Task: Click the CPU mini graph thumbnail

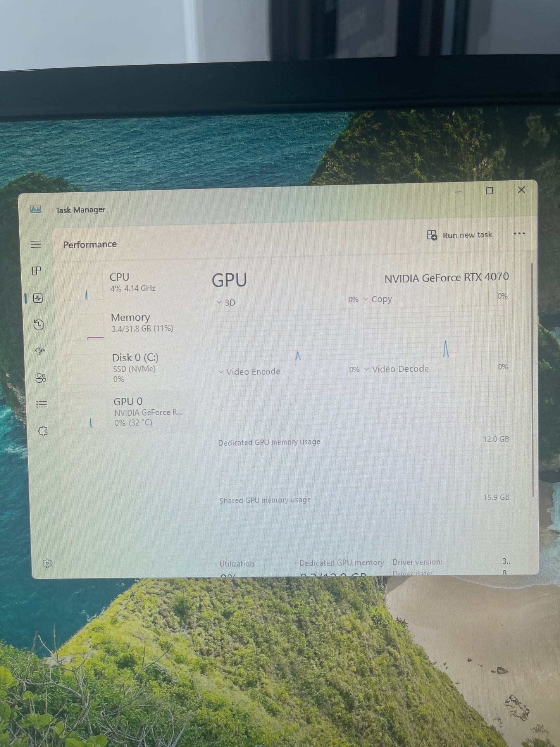Action: point(84,286)
